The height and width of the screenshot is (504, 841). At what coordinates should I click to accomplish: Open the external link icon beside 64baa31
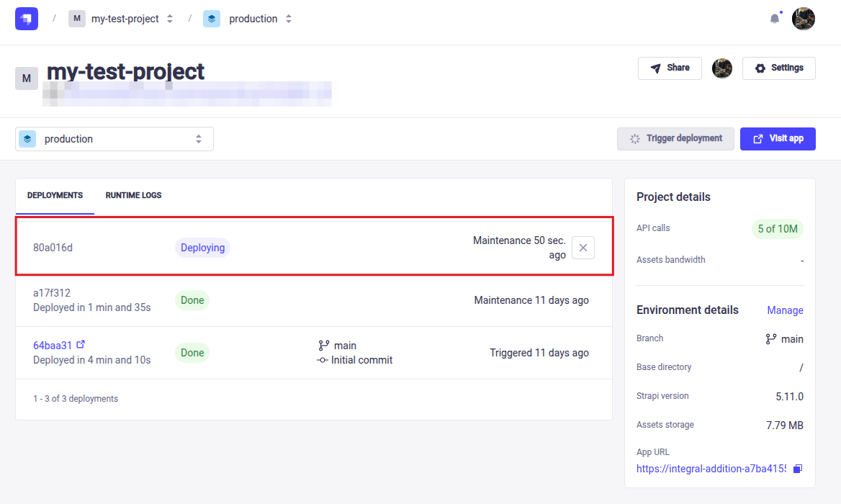click(81, 345)
